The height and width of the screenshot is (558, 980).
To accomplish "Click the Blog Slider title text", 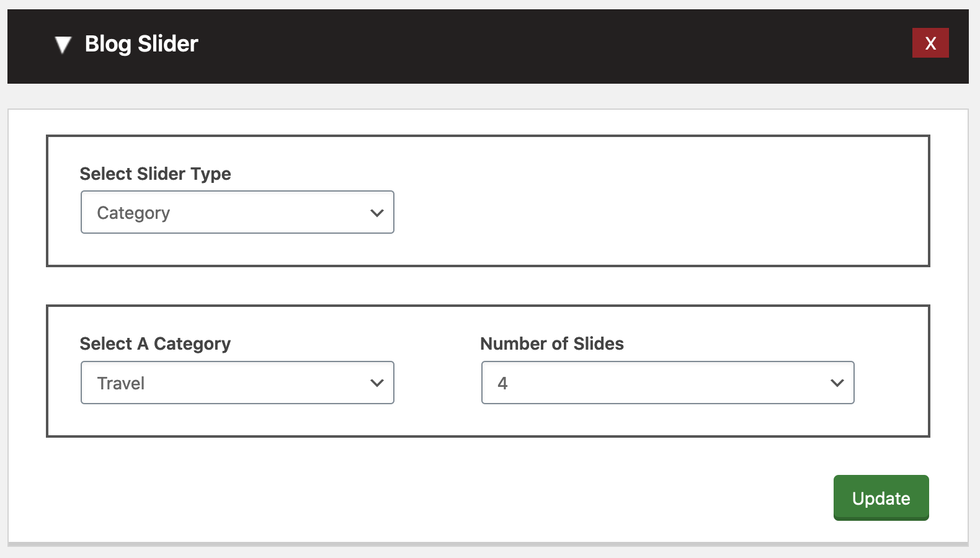I will click(x=141, y=44).
